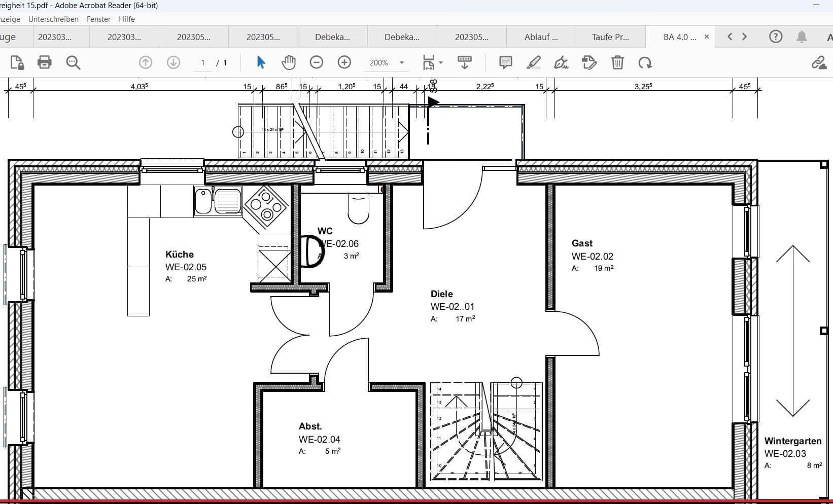The height and width of the screenshot is (504, 833).
Task: Activate the arrow selection tool
Action: coord(261,62)
